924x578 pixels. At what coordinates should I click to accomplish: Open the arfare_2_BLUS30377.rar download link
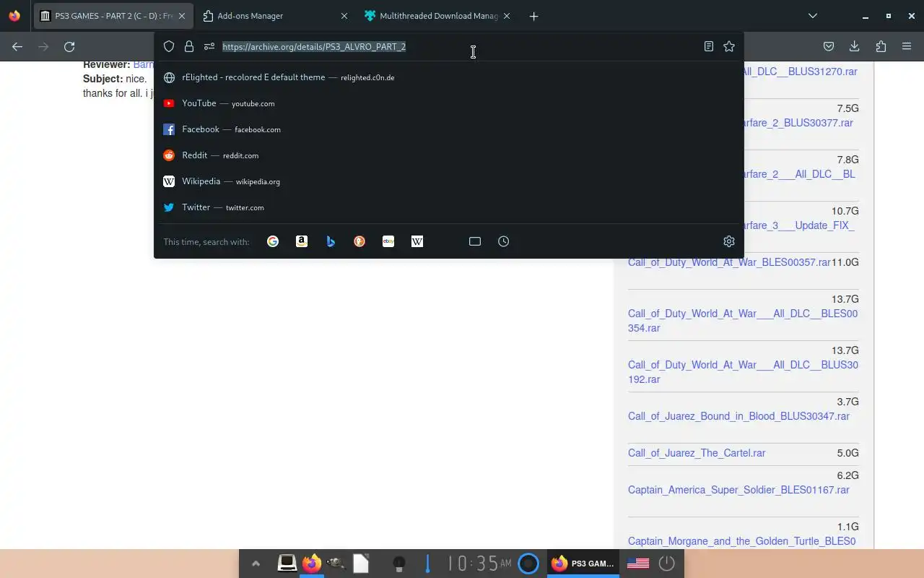798,123
